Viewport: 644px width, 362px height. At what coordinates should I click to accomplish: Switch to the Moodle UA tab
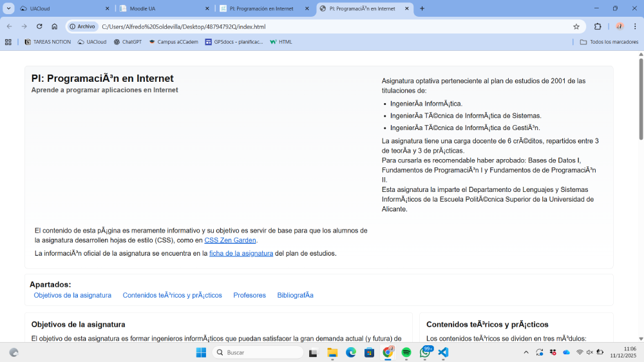(x=164, y=8)
